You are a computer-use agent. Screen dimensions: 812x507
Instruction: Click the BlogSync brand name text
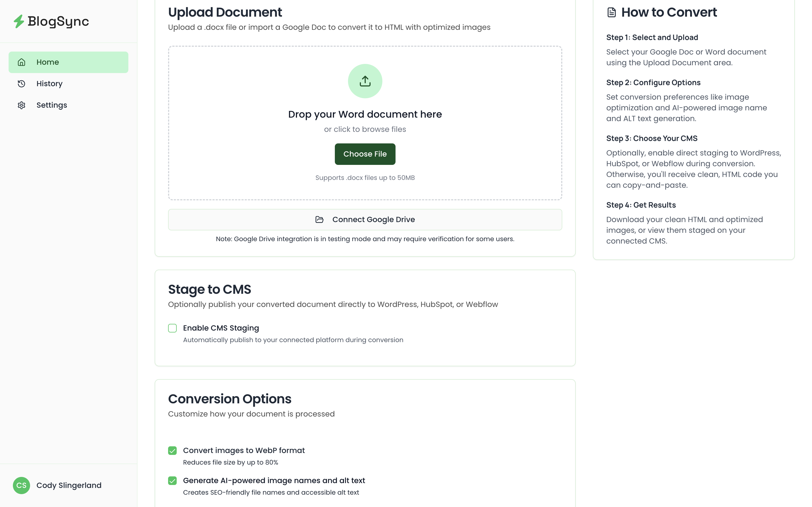(x=58, y=21)
